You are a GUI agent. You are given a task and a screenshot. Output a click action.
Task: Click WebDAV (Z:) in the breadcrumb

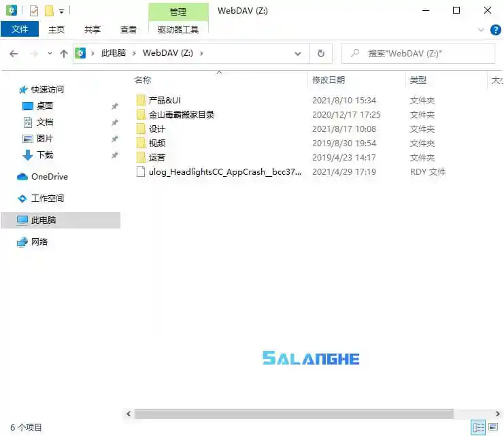(168, 53)
